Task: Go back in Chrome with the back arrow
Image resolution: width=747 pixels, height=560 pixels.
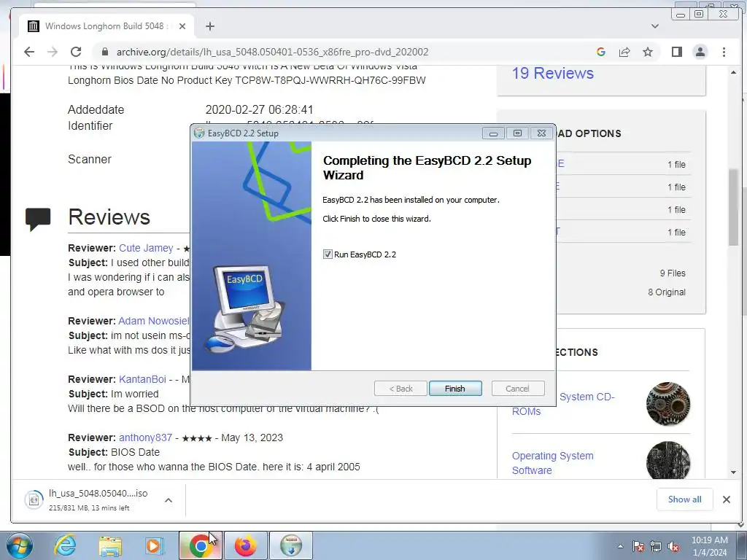Action: (x=29, y=52)
